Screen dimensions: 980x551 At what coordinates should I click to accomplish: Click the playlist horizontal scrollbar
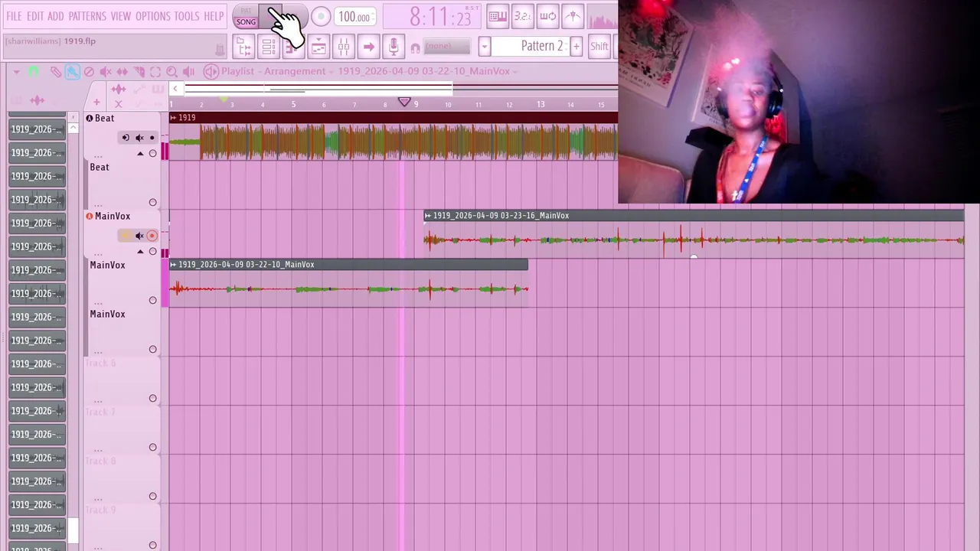click(x=318, y=89)
